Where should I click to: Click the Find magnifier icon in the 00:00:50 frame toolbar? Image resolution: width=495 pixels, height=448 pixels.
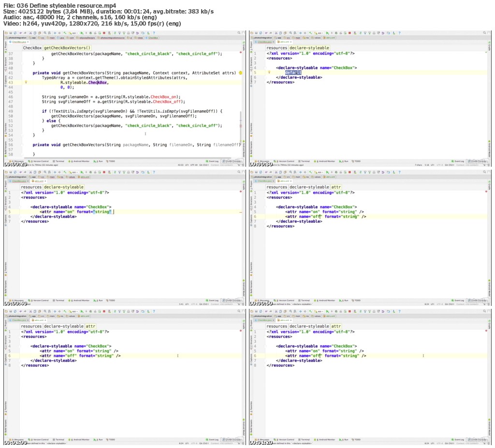291,172
